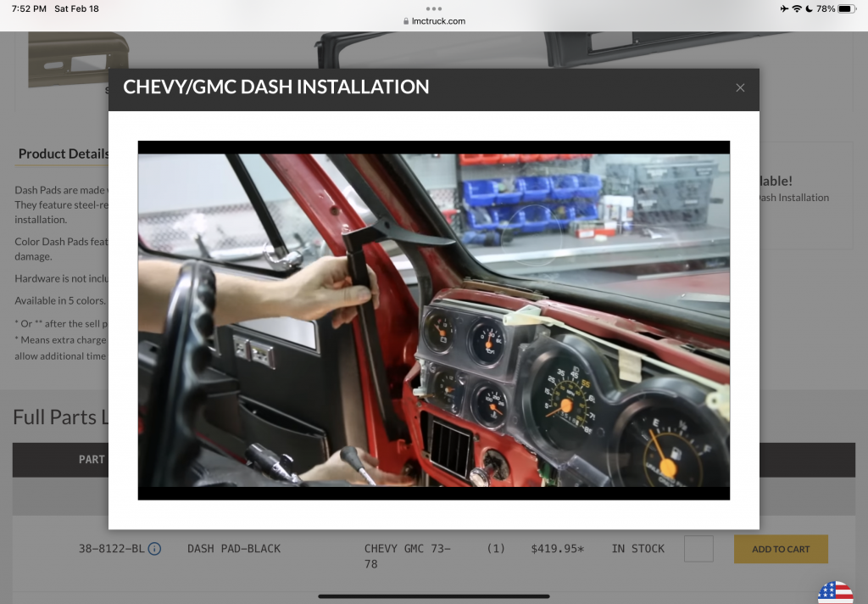Close the Chevy/GMC Dash Installation popup
The image size is (868, 604).
pyautogui.click(x=740, y=87)
